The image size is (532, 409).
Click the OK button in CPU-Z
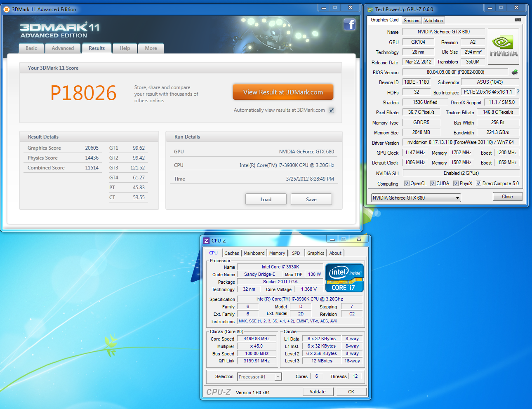351,392
